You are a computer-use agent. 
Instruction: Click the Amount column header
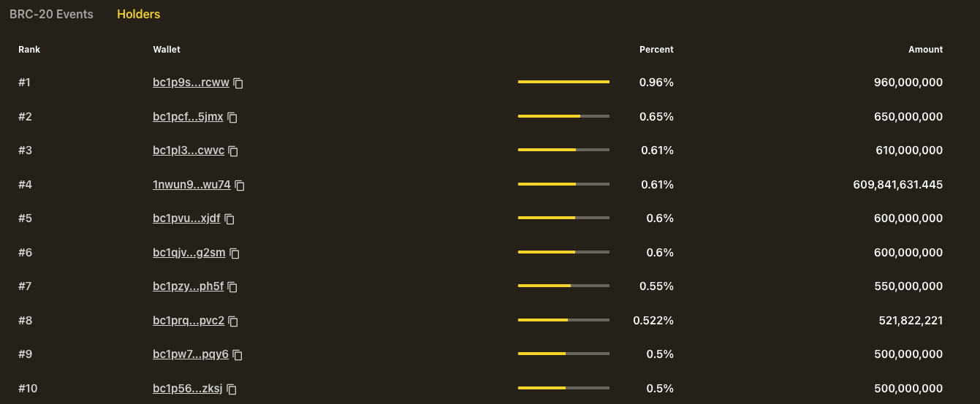click(x=925, y=50)
